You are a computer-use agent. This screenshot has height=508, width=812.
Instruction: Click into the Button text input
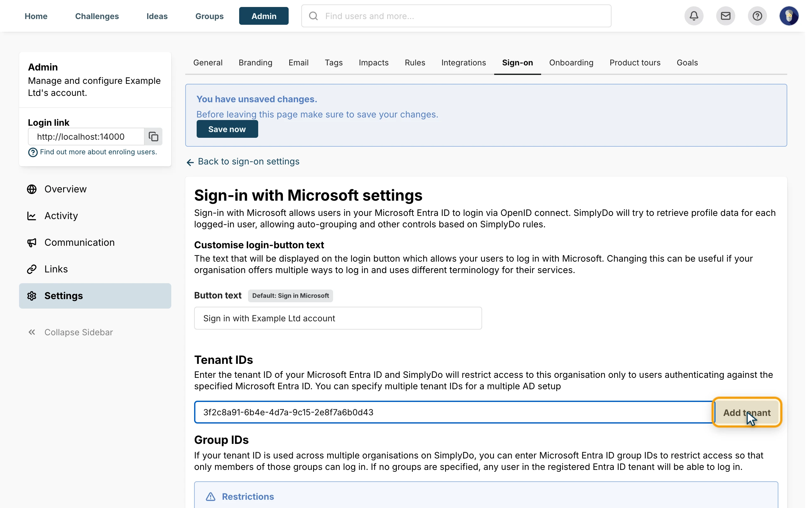click(338, 318)
